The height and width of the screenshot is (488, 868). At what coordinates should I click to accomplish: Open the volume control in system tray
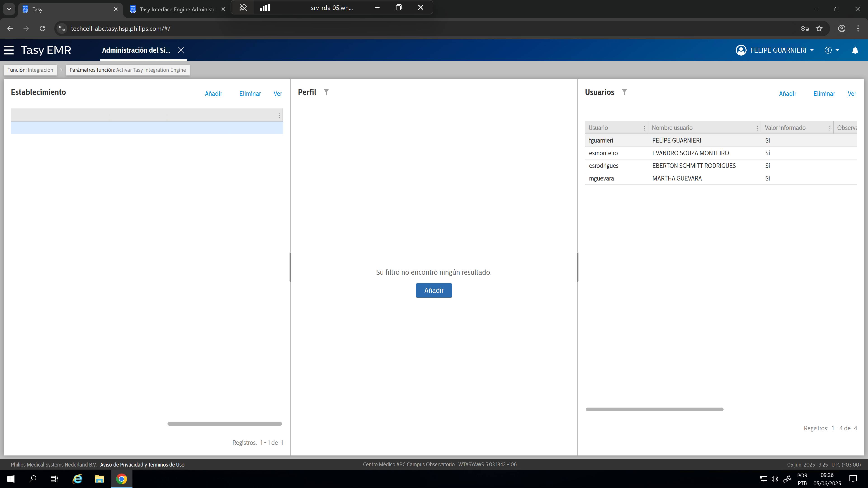(774, 479)
